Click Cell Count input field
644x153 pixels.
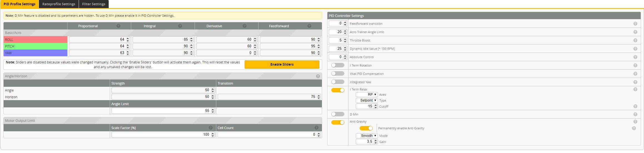coord(269,135)
